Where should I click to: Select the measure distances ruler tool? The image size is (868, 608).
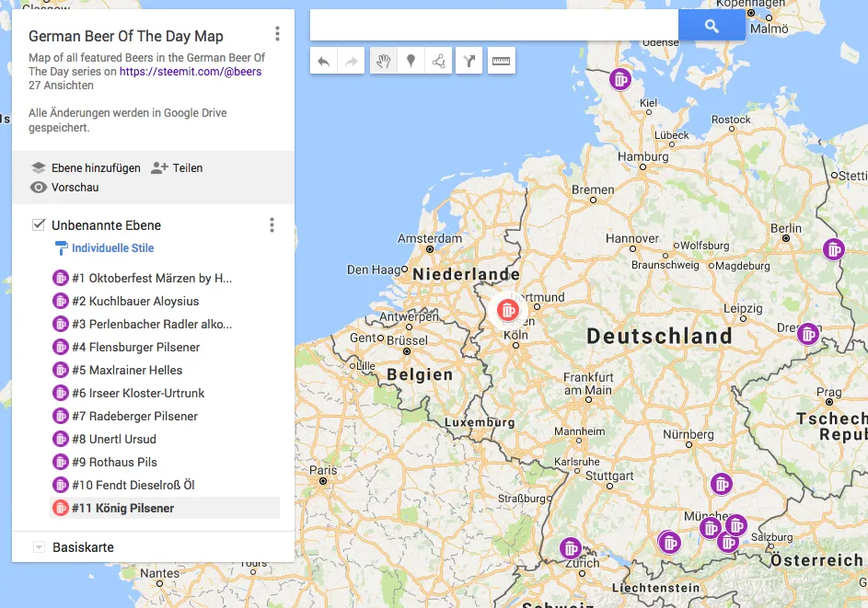(x=502, y=61)
